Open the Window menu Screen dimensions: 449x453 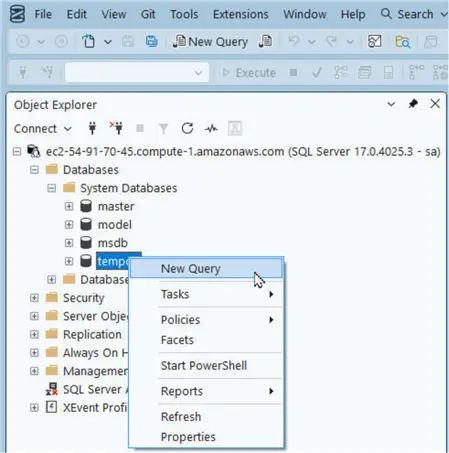(305, 14)
